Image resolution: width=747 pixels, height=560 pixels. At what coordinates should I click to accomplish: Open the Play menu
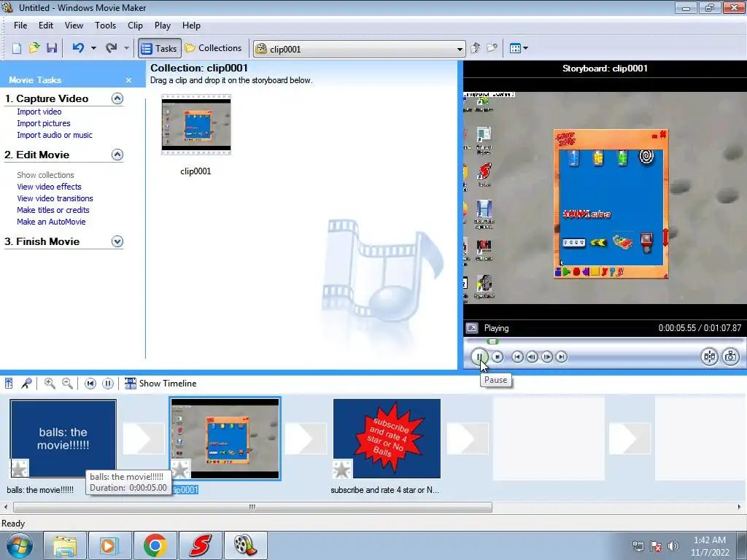point(163,26)
